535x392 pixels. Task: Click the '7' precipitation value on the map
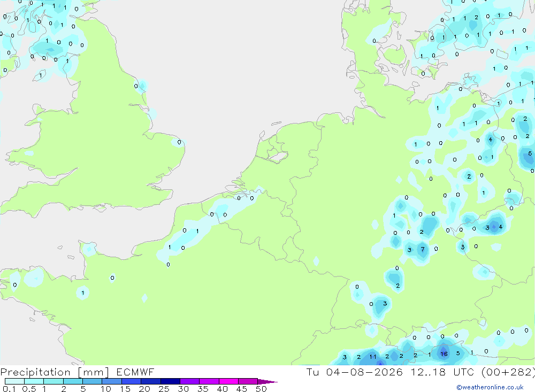pos(423,249)
